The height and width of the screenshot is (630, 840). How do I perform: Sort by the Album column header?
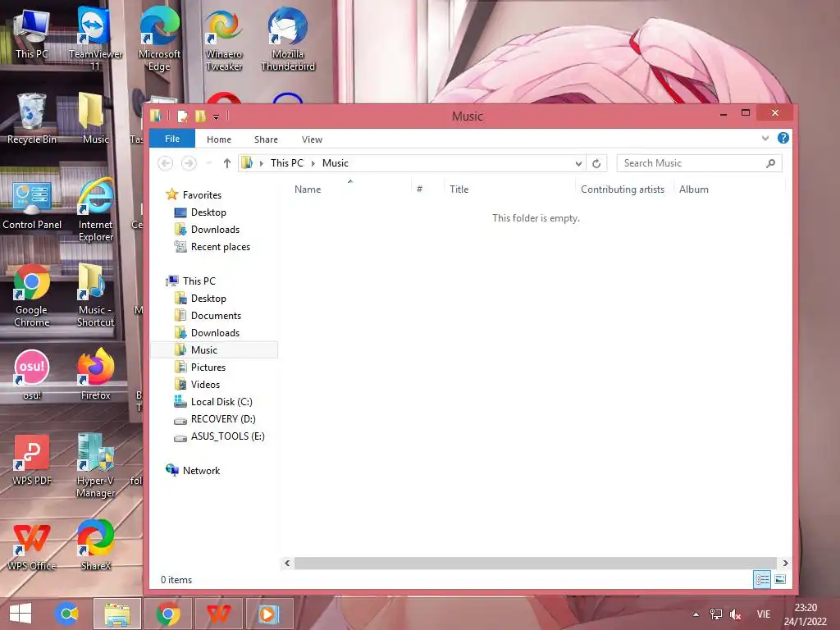pos(694,189)
